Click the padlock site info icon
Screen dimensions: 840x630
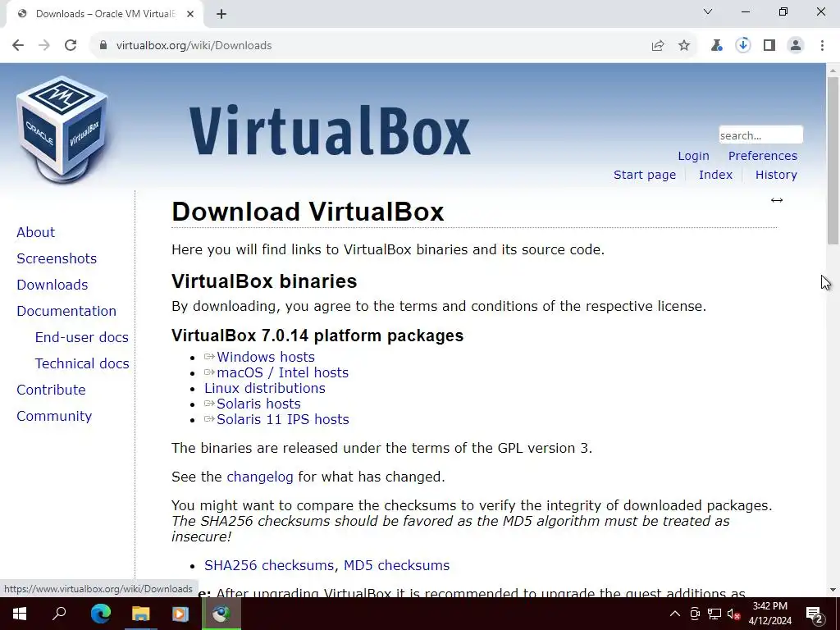(103, 46)
